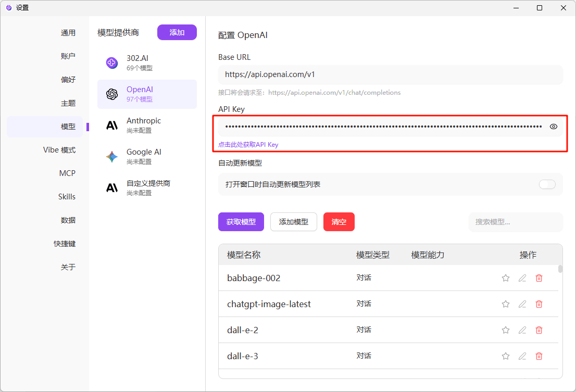Click the Google AI gemini logo
Screen dimensions: 576x392
pyautogui.click(x=112, y=157)
